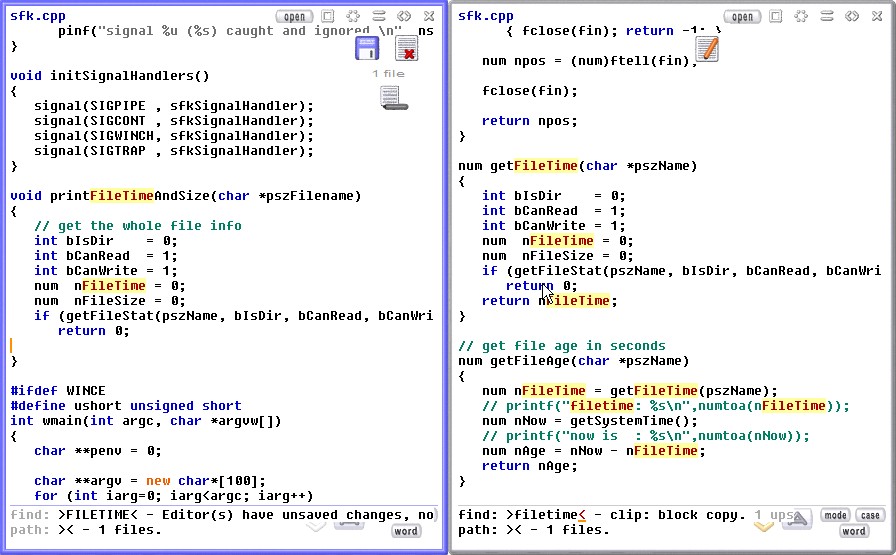The height and width of the screenshot is (555, 896).
Task: Toggle whole word matching in right pane
Action: [x=853, y=531]
